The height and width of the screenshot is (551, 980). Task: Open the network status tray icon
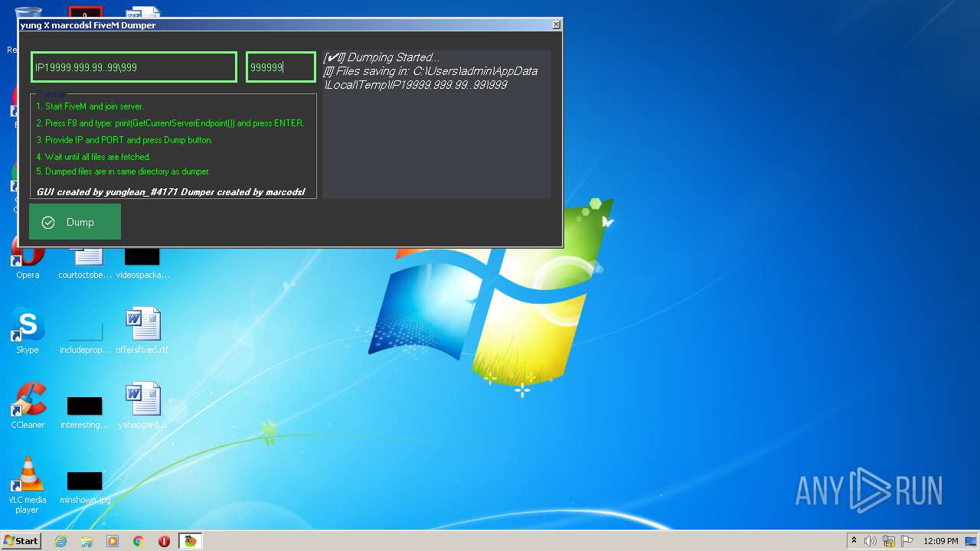point(889,541)
